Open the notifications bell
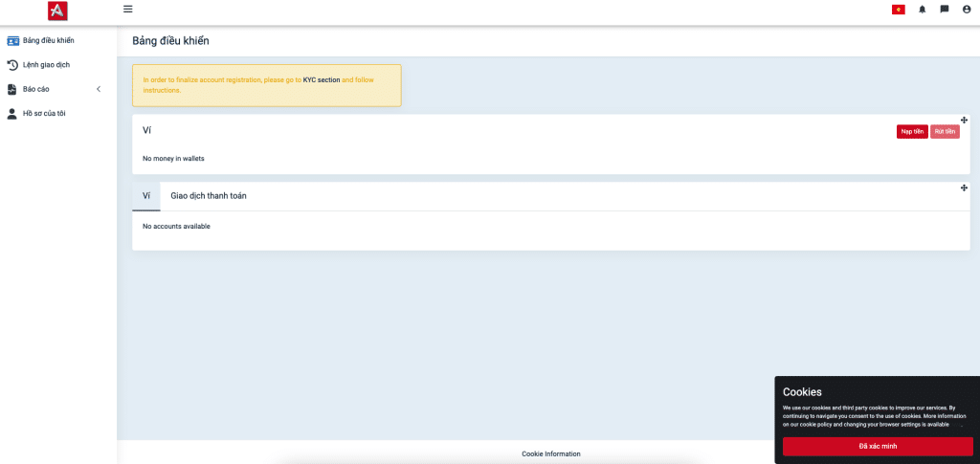This screenshot has width=980, height=464. pos(923,10)
